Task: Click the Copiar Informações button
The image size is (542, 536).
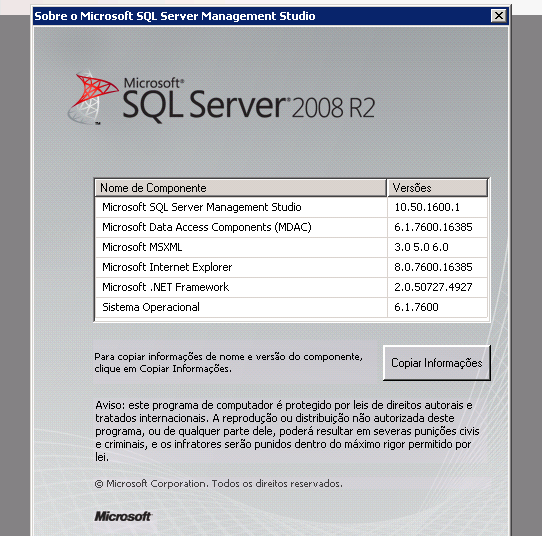Action: coord(437,363)
